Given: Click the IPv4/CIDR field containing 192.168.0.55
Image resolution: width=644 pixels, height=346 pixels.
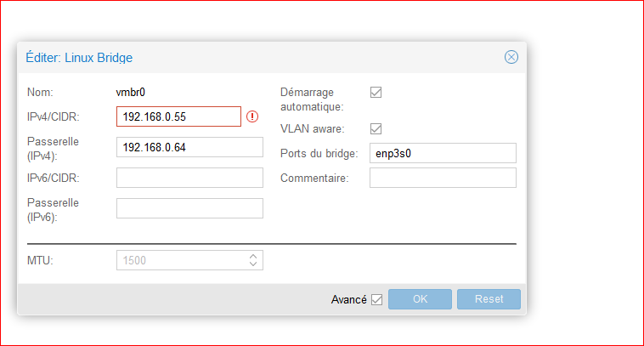Looking at the screenshot, I should (x=178, y=116).
